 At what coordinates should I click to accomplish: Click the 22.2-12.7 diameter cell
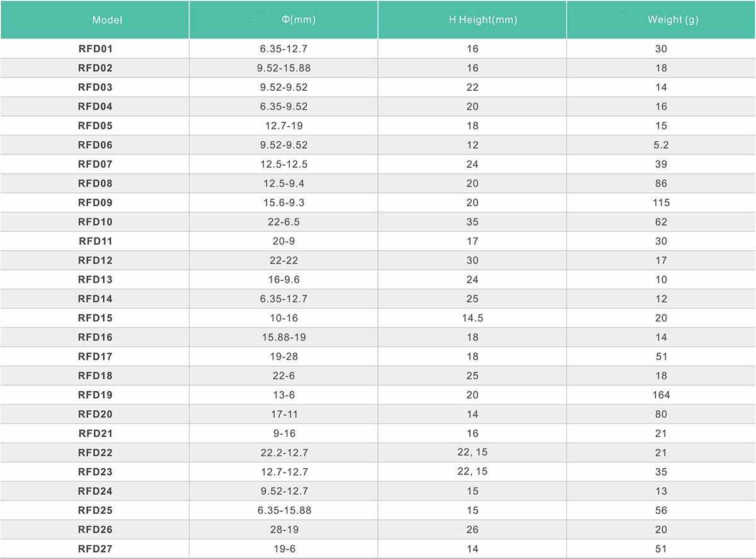tap(284, 452)
